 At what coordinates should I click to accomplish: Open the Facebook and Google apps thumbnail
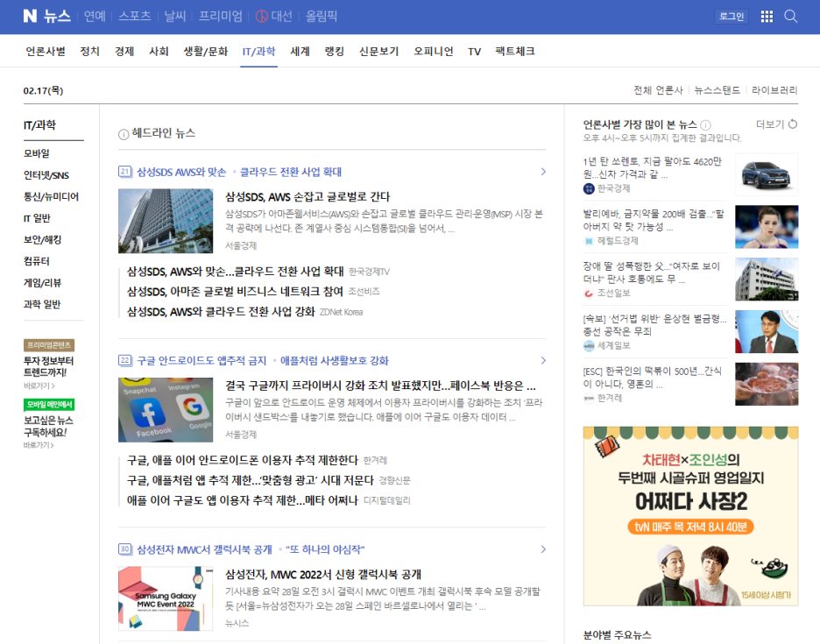(x=166, y=410)
